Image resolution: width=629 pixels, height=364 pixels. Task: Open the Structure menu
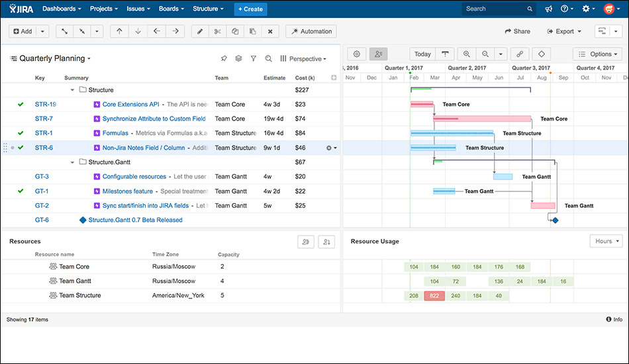click(208, 9)
